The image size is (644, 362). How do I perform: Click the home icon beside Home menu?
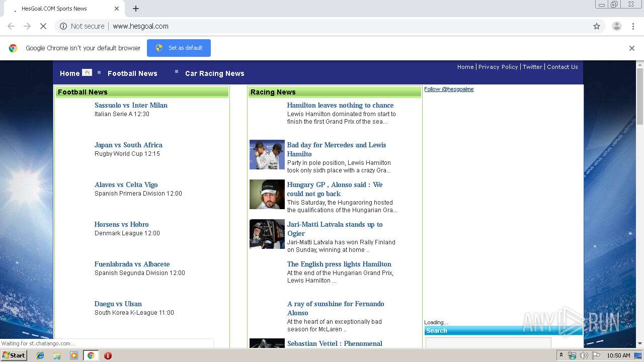[x=87, y=73]
